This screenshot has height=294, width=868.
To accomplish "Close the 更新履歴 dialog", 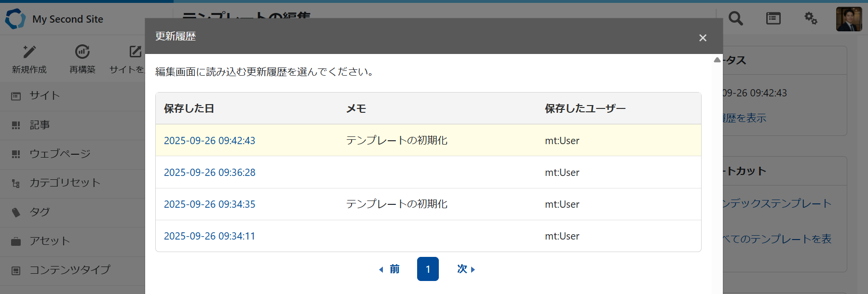I will pos(703,38).
